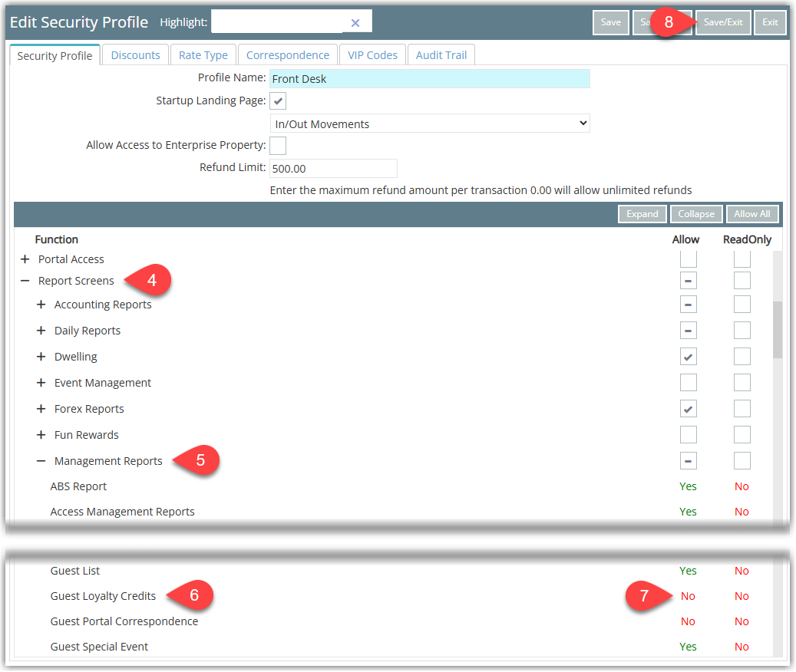Expand the Portal Access node

25,259
